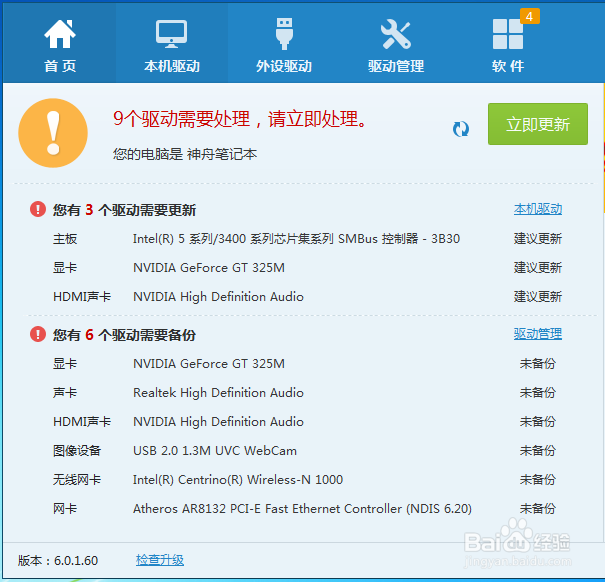Image resolution: width=605 pixels, height=582 pixels.
Task: Click the 您有 3 个驱动需要更新 heading
Action: tap(124, 210)
